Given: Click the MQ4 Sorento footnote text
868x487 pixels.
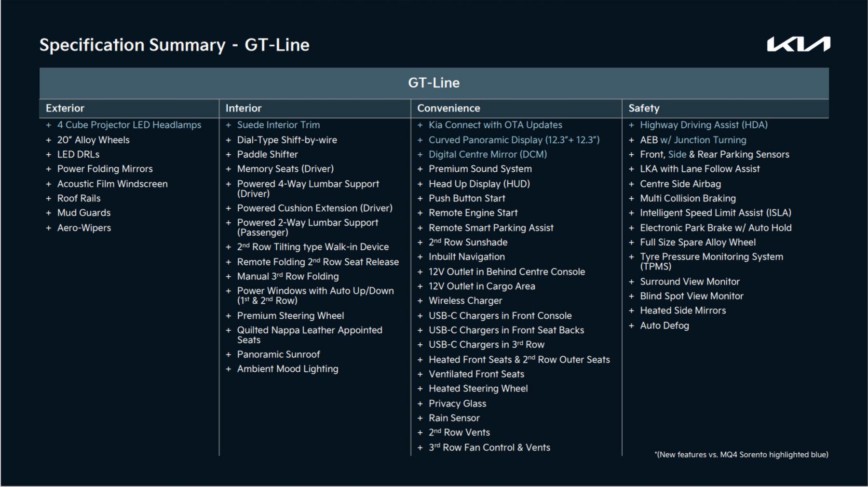Looking at the screenshot, I should click(741, 455).
